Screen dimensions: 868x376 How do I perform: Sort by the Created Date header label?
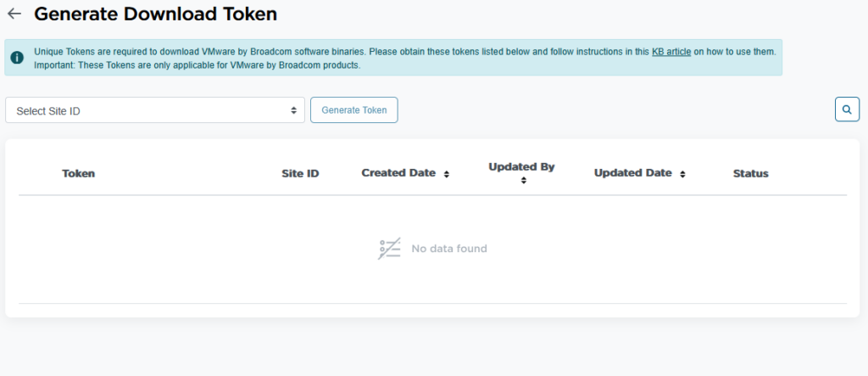[398, 173]
